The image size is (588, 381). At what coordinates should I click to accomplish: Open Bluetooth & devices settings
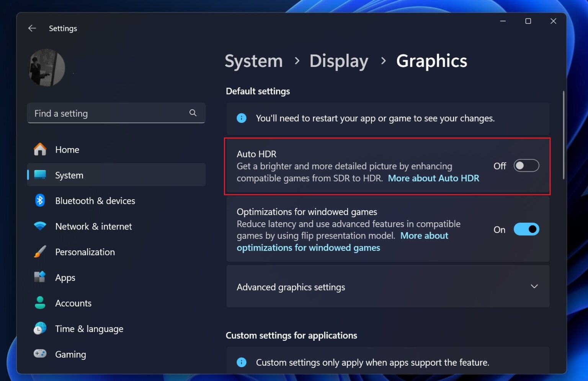pyautogui.click(x=40, y=200)
